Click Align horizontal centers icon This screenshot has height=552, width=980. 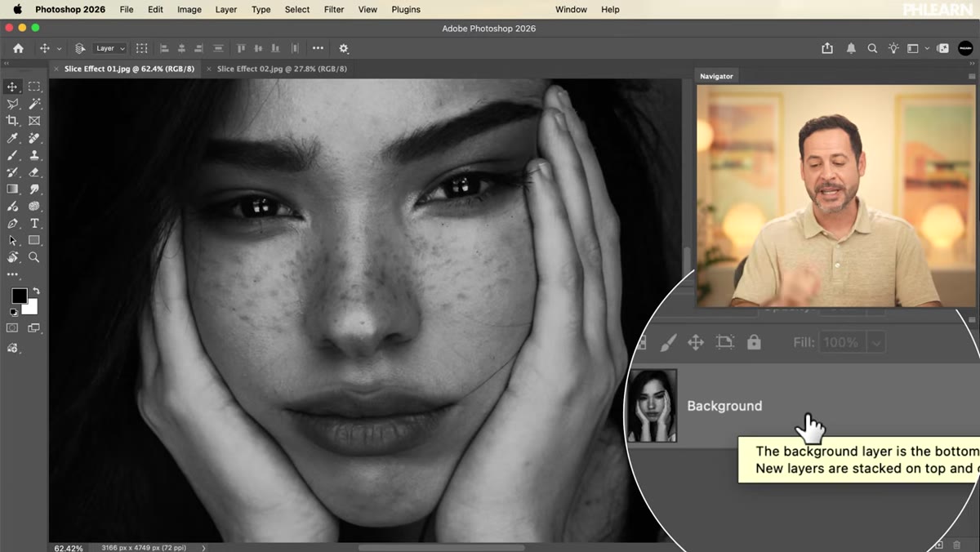181,48
